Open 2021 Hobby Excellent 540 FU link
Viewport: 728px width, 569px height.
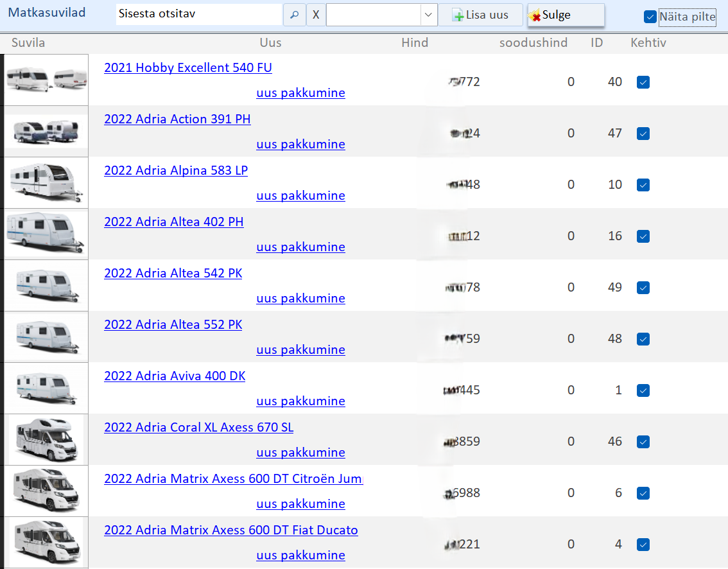point(188,68)
